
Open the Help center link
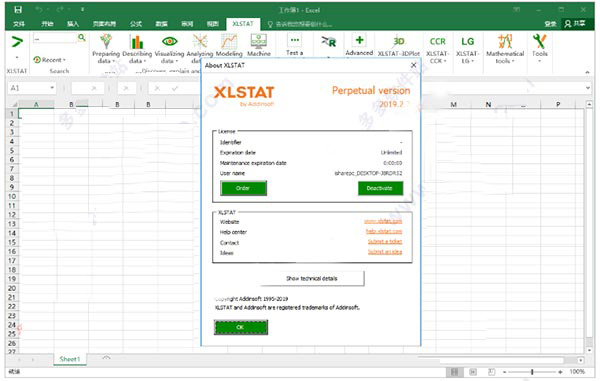pyautogui.click(x=384, y=231)
